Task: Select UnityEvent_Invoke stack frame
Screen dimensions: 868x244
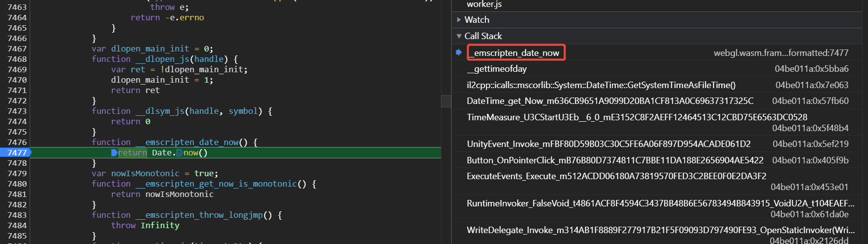Action: (608, 144)
